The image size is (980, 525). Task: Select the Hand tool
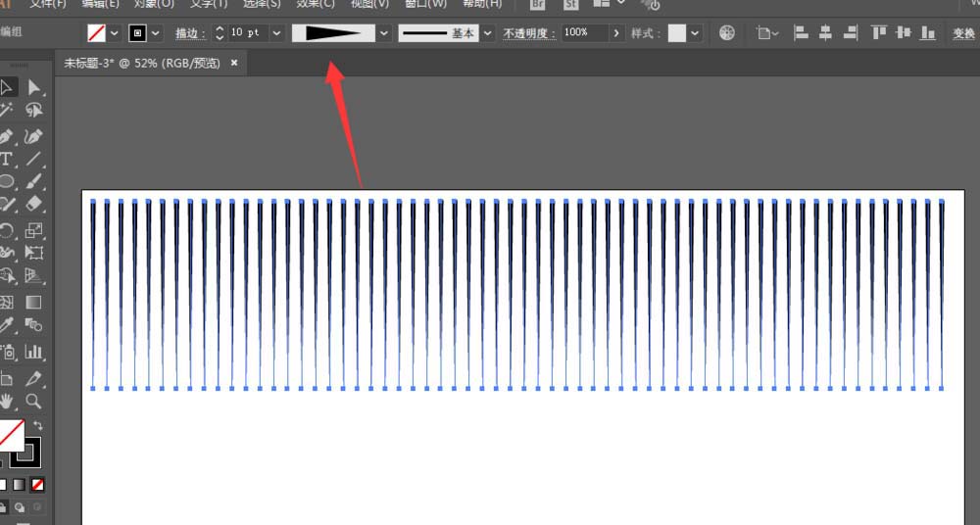pos(6,402)
